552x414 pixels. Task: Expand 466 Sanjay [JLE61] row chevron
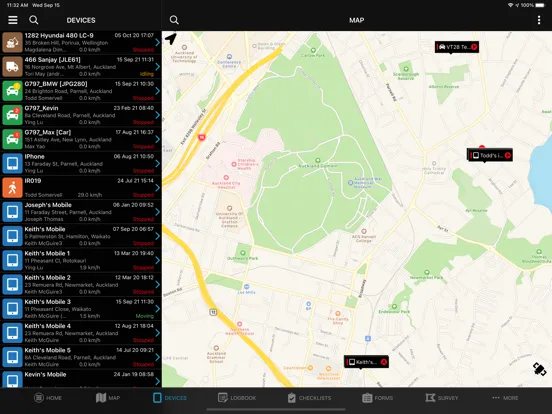[157, 67]
